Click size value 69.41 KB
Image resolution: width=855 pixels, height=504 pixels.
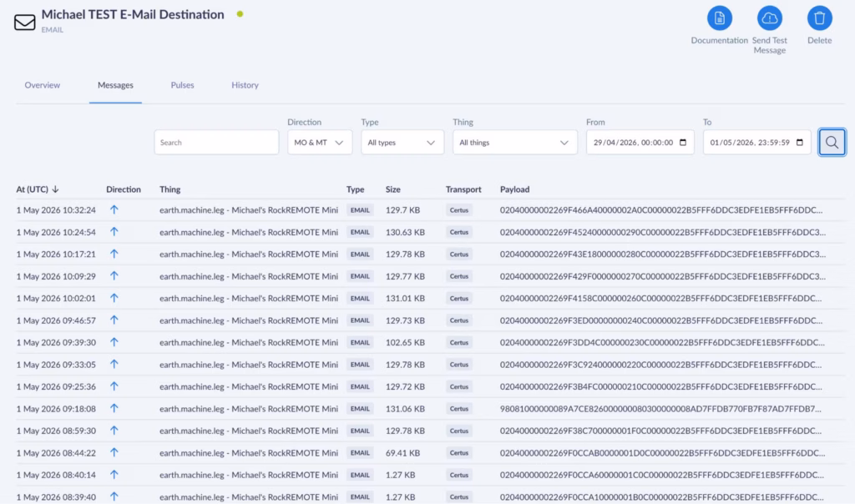coord(402,453)
